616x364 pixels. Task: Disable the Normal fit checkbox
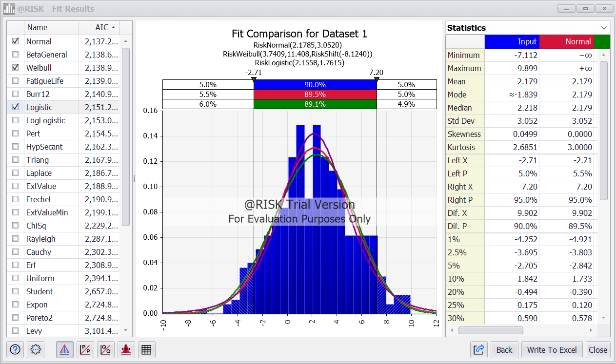15,42
